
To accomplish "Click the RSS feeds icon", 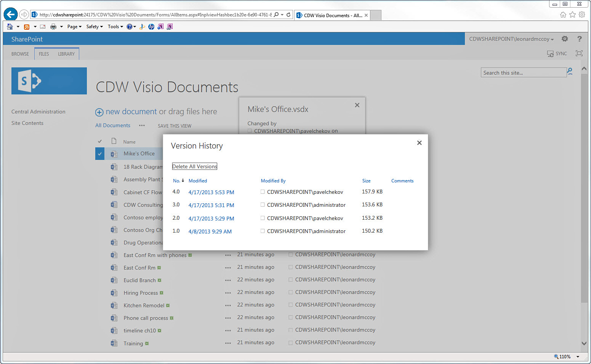I will 27,27.
